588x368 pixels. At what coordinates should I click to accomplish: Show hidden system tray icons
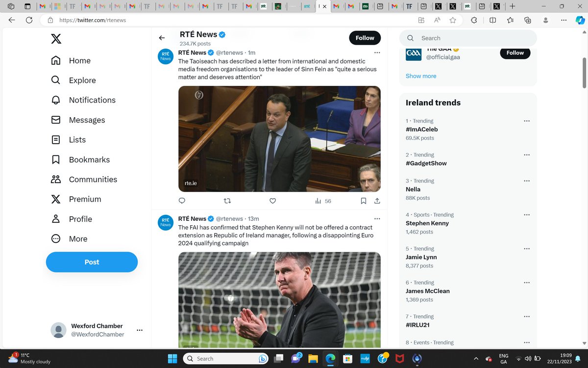[x=476, y=358]
